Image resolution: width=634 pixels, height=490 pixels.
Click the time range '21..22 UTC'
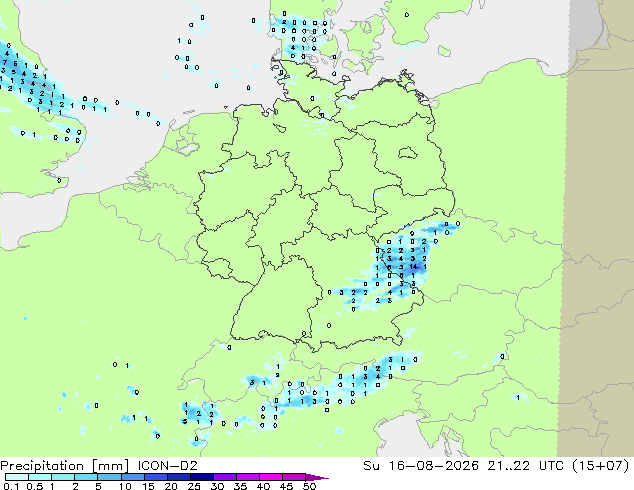pos(524,466)
